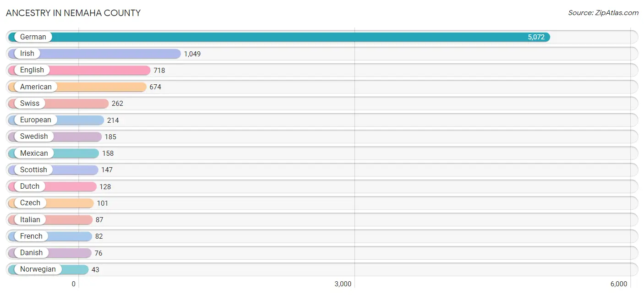The height and width of the screenshot is (295, 644).
Task: Select the 158 Mexican value
Action: [108, 153]
